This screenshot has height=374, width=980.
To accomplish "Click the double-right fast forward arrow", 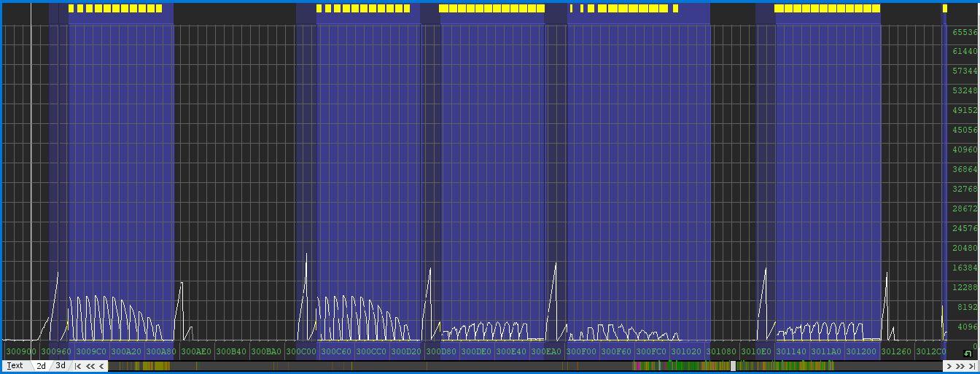I will pyautogui.click(x=960, y=366).
